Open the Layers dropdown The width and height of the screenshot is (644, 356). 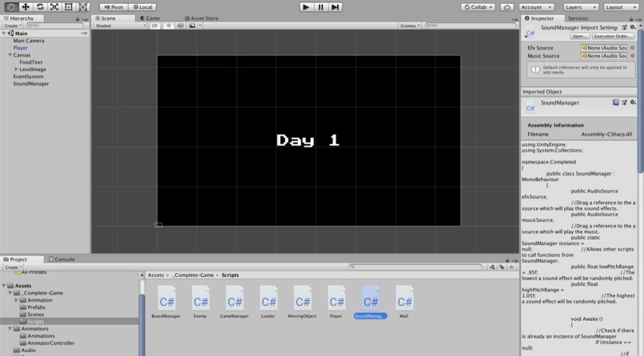click(x=580, y=7)
